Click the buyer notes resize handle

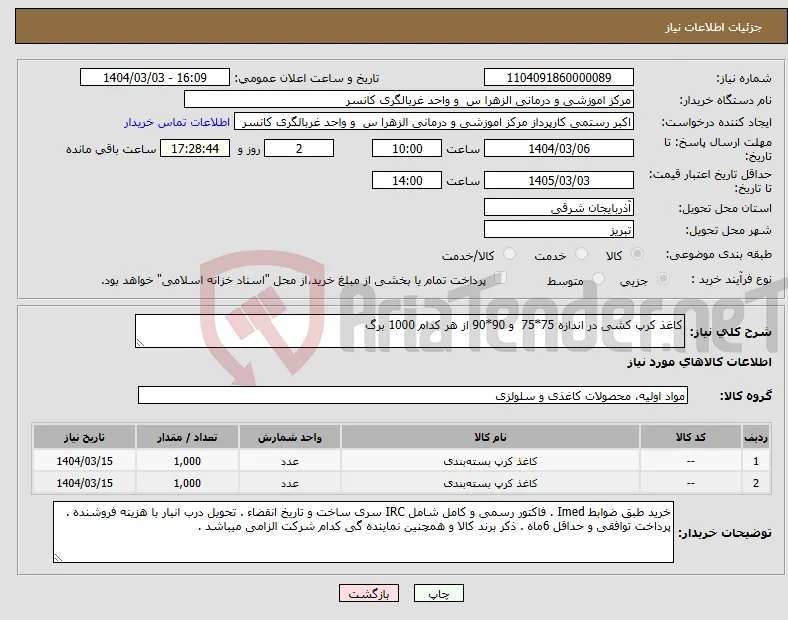pyautogui.click(x=58, y=557)
